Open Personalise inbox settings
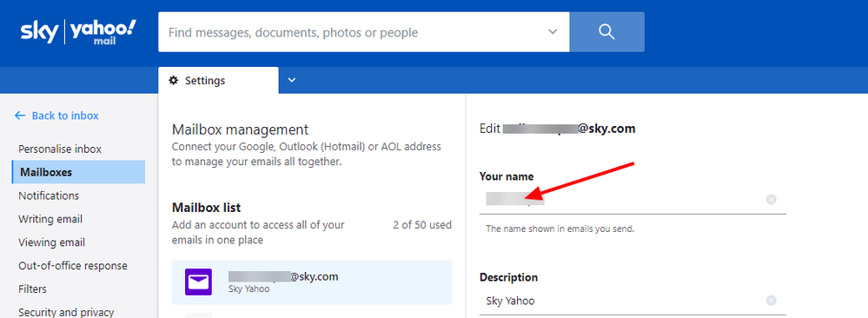The image size is (868, 318). (x=60, y=149)
